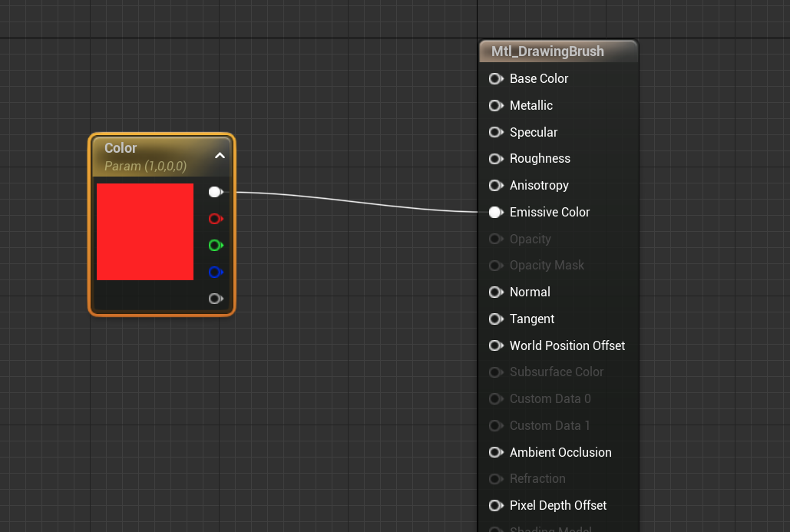This screenshot has height=532, width=790.
Task: Collapse the Color node with the chevron
Action: 220,156
